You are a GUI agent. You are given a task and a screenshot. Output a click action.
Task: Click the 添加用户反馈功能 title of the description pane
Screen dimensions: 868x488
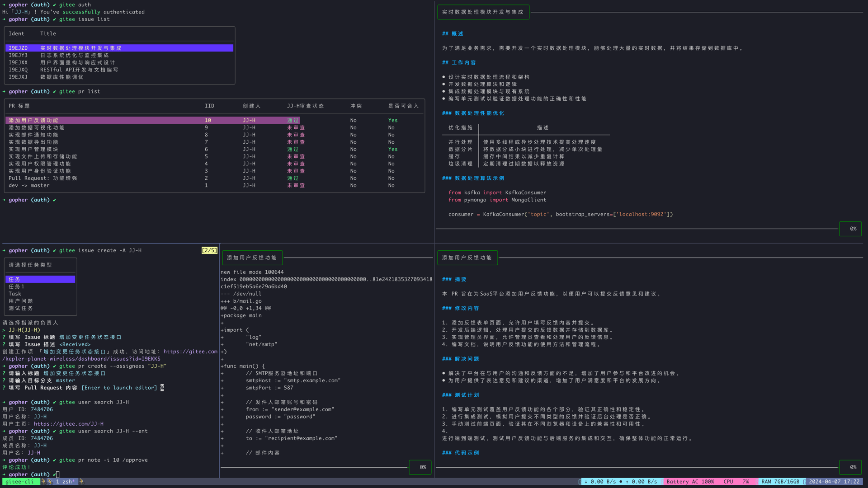pyautogui.click(x=467, y=258)
